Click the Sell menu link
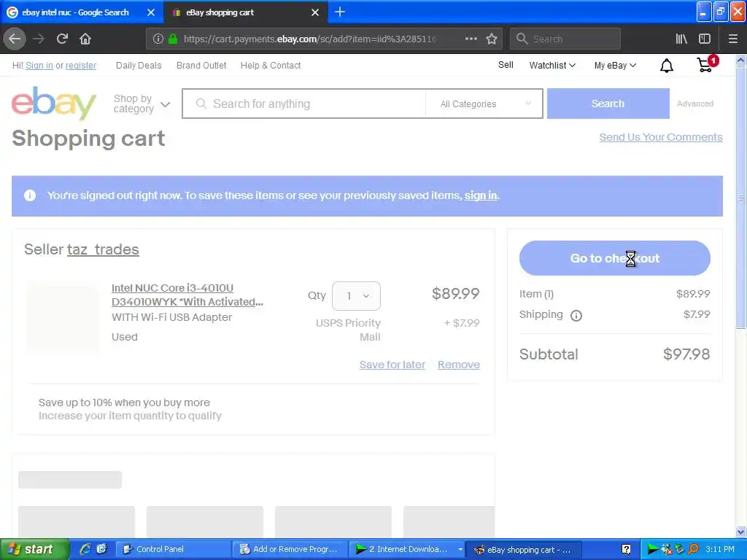 (x=506, y=65)
